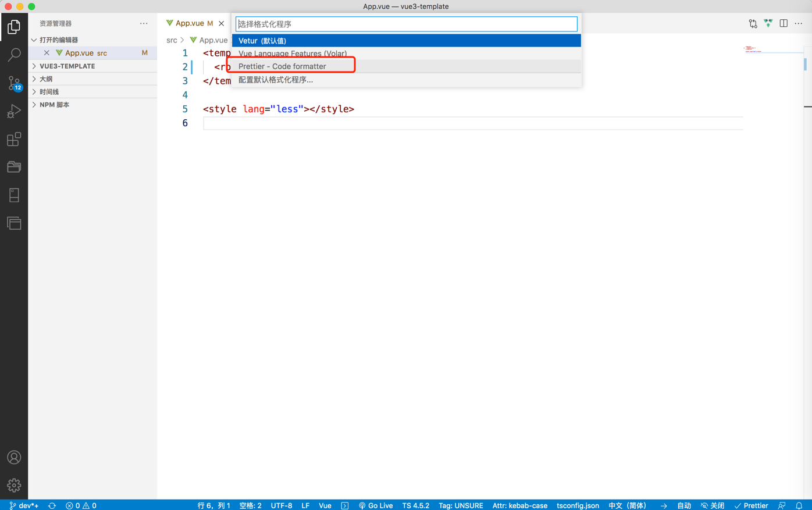The height and width of the screenshot is (510, 812).
Task: Open the Run and Debug view
Action: coord(14,110)
